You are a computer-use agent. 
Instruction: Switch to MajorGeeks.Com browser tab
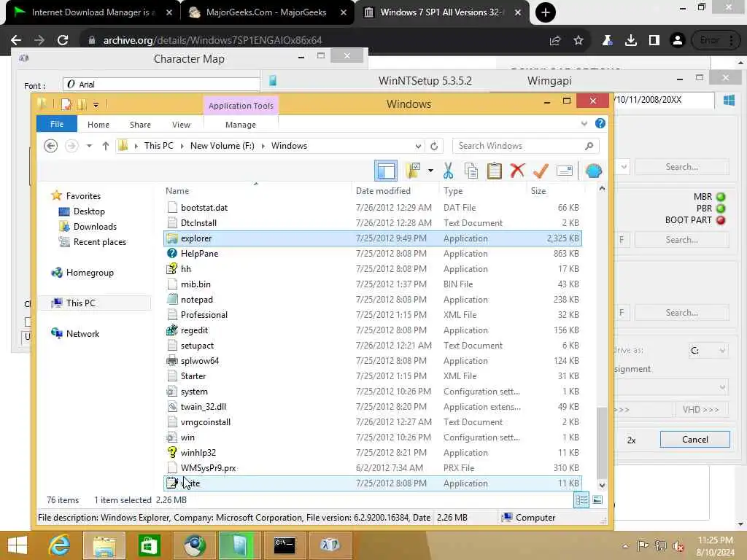[266, 12]
